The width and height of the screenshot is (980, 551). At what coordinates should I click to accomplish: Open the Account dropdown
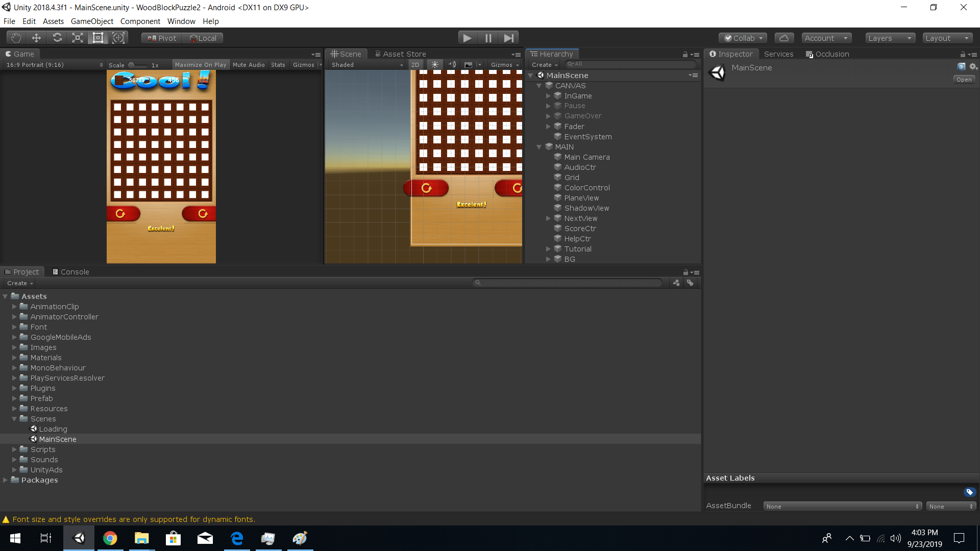click(x=826, y=38)
